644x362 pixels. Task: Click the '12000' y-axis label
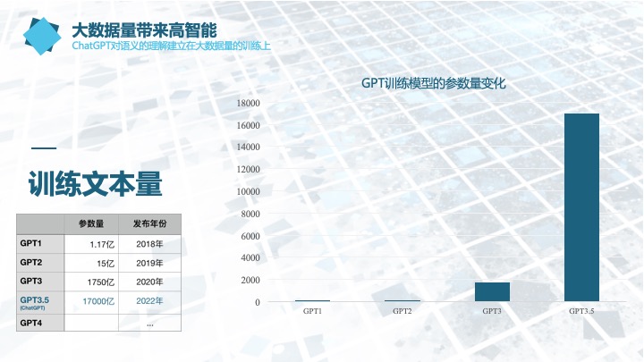pos(248,169)
